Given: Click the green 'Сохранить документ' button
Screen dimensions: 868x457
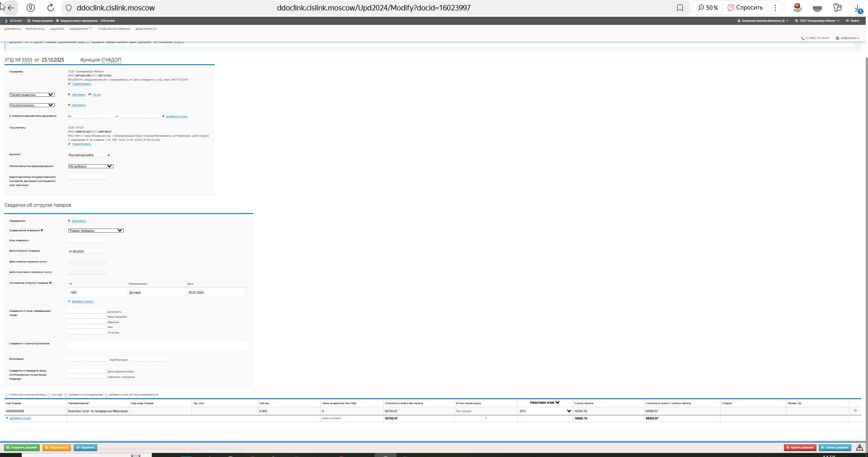Looking at the screenshot, I should [x=22, y=447].
